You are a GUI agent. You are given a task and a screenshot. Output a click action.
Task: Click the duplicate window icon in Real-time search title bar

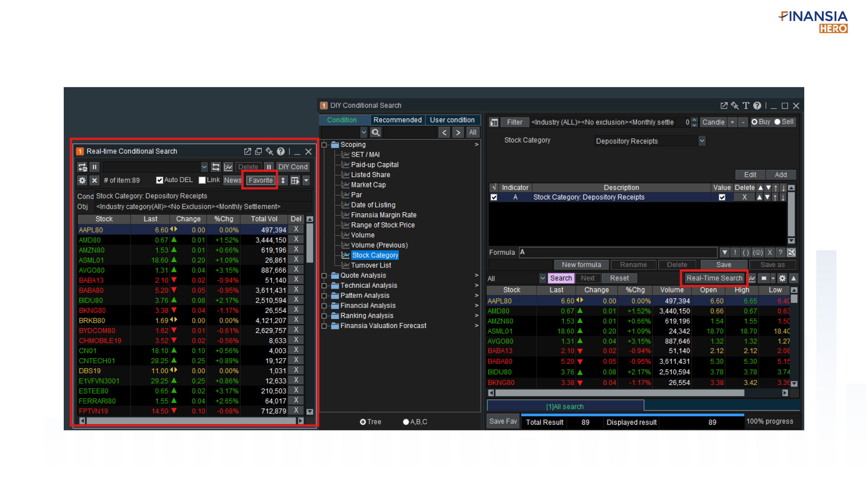click(259, 151)
